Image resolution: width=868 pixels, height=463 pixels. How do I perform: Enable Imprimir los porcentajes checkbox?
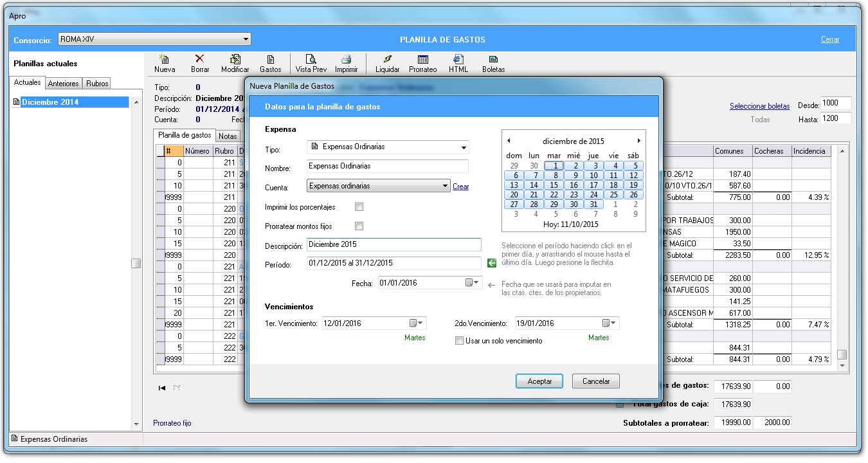[x=359, y=207]
